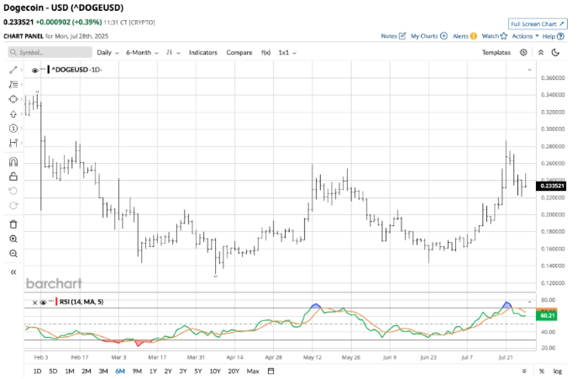Screen dimensions: 588x379
Task: Select the trend line drawing tool
Action: (13, 70)
